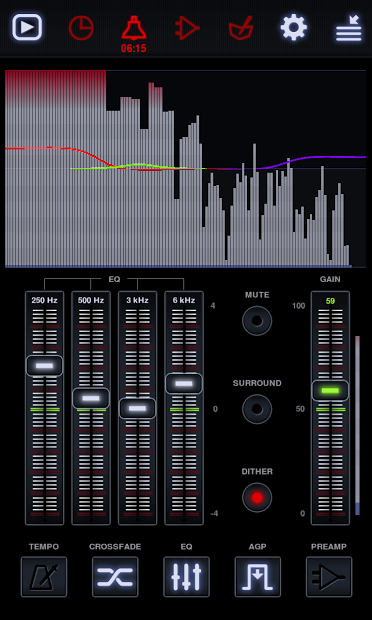The image size is (372, 620).
Task: Enable the Surround toggle
Action: coord(257,409)
